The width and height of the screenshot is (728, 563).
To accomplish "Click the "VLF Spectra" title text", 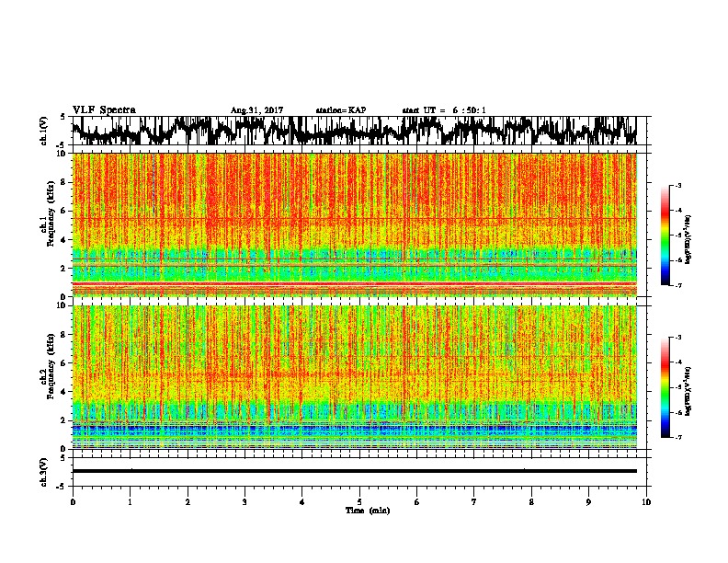I will (x=104, y=110).
